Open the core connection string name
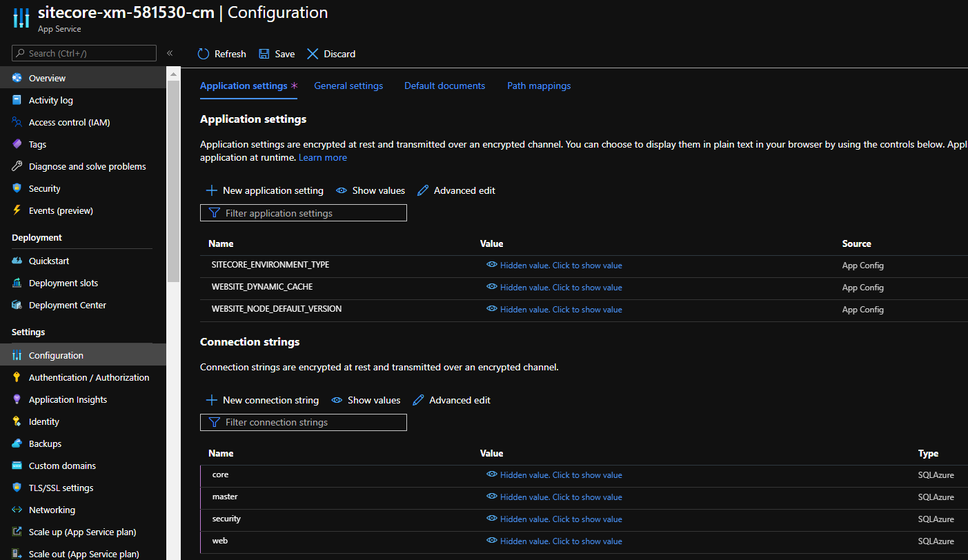This screenshot has width=968, height=560. pos(220,474)
